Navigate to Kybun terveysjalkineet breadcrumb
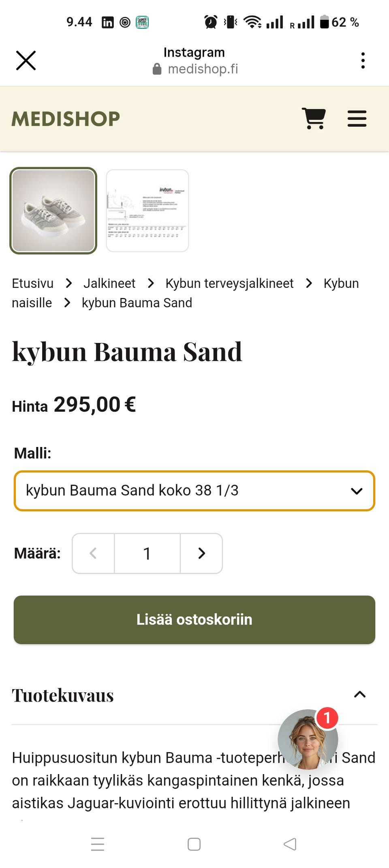Screen dimensions: 389x868 (229, 283)
